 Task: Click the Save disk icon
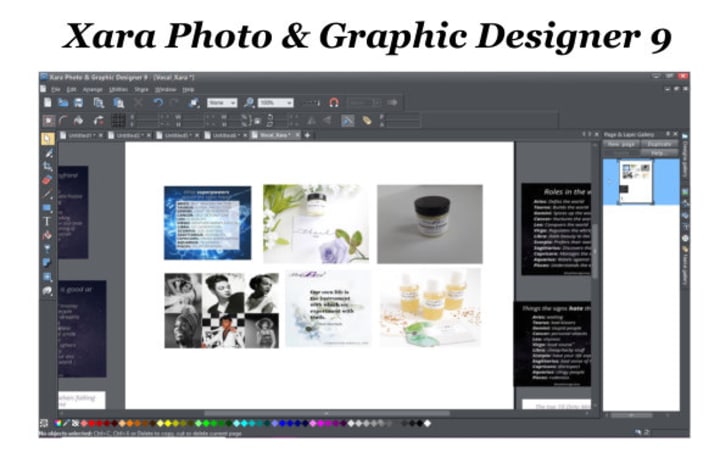coord(79,102)
